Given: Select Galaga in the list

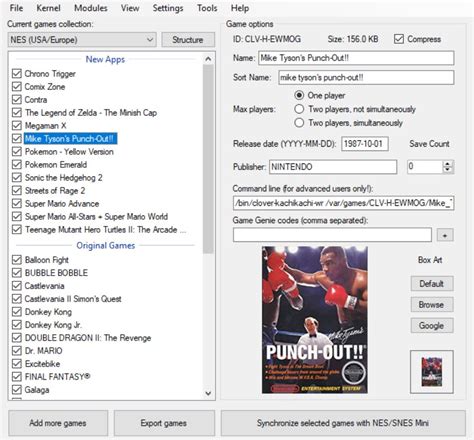Looking at the screenshot, I should coord(37,390).
